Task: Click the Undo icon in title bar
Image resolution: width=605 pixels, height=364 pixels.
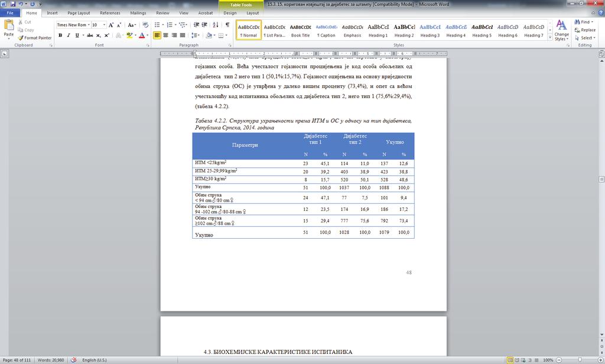Action: 21,4
